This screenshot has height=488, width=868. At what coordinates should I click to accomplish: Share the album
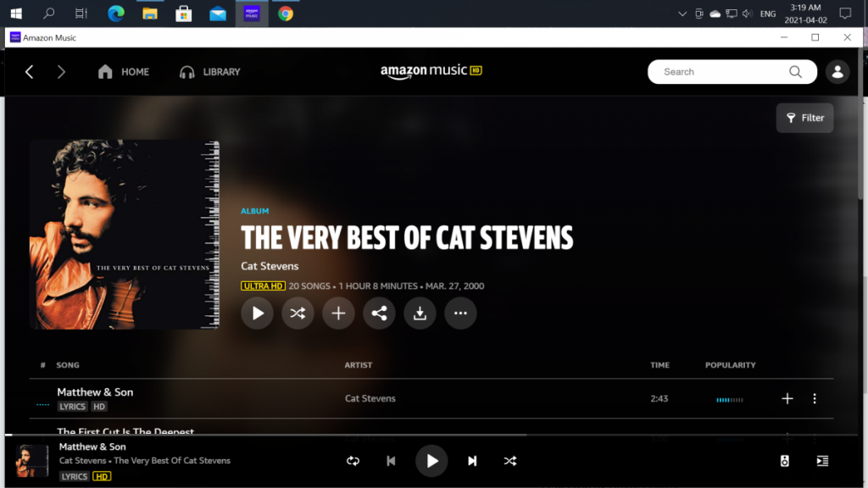[x=379, y=313]
